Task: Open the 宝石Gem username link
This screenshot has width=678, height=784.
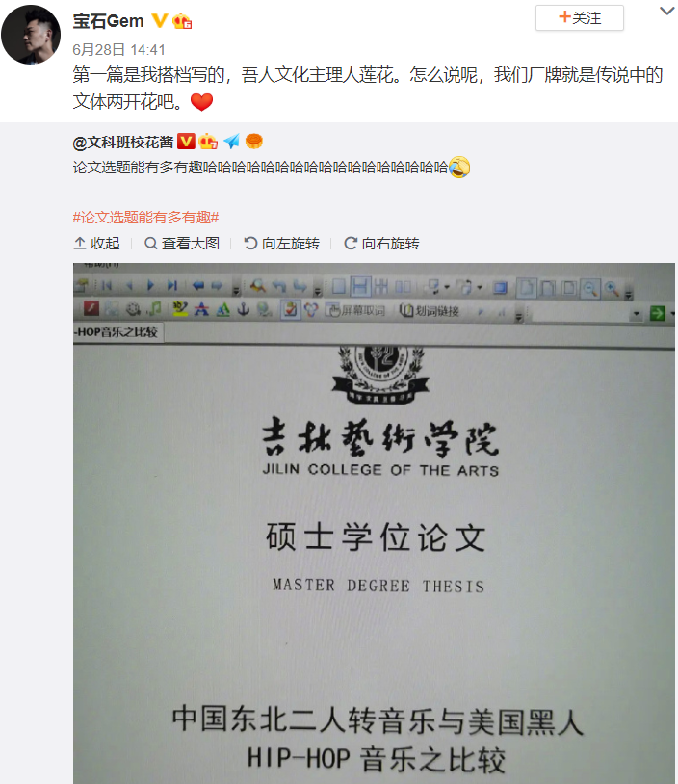Action: pos(108,21)
